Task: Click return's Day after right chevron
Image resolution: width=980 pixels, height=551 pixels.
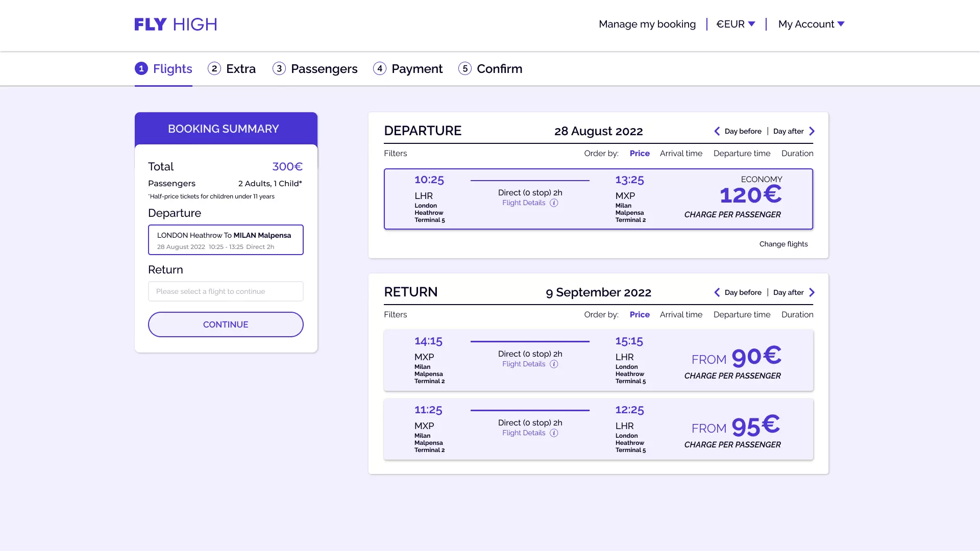Action: pos(812,292)
